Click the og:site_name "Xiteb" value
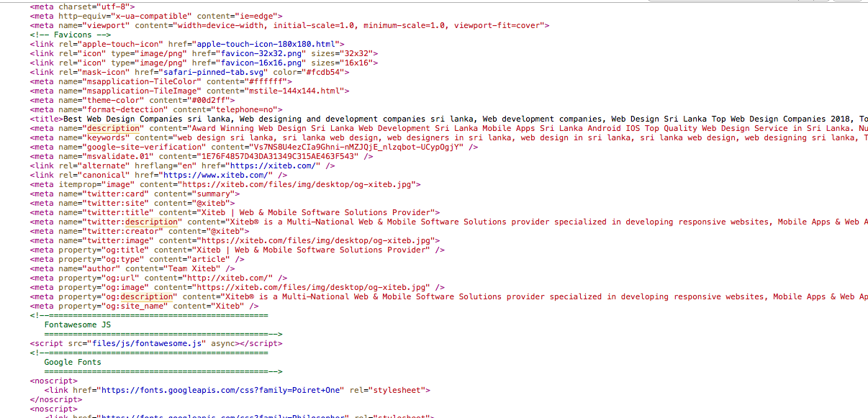868x418 pixels. click(227, 306)
